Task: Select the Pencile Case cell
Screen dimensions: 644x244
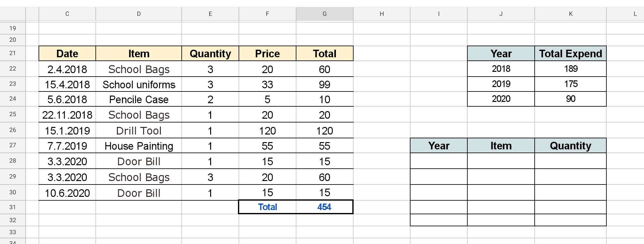Action: tap(139, 99)
